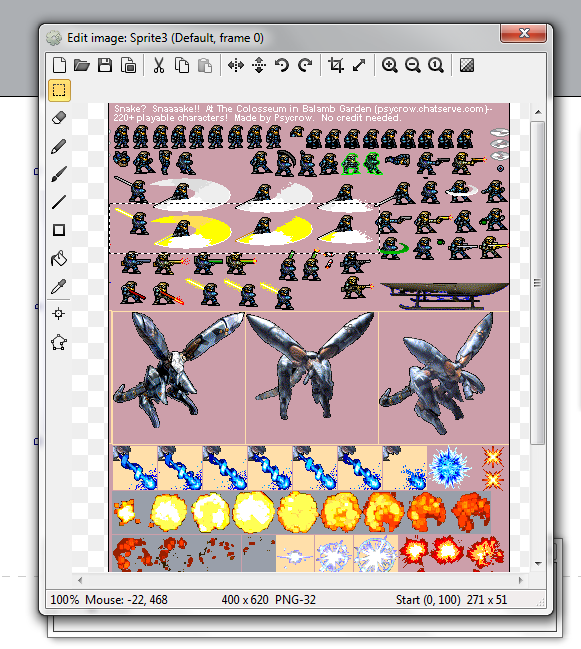Crop the image to selection

(336, 65)
